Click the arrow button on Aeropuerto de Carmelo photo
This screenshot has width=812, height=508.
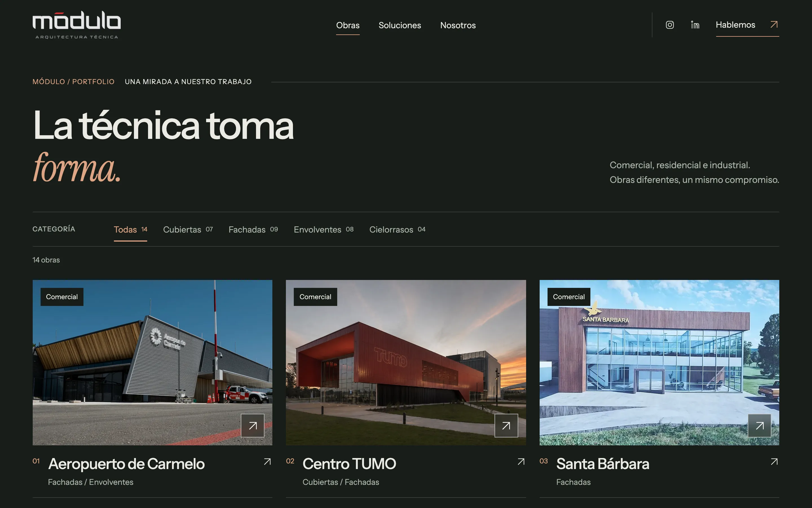tap(253, 426)
